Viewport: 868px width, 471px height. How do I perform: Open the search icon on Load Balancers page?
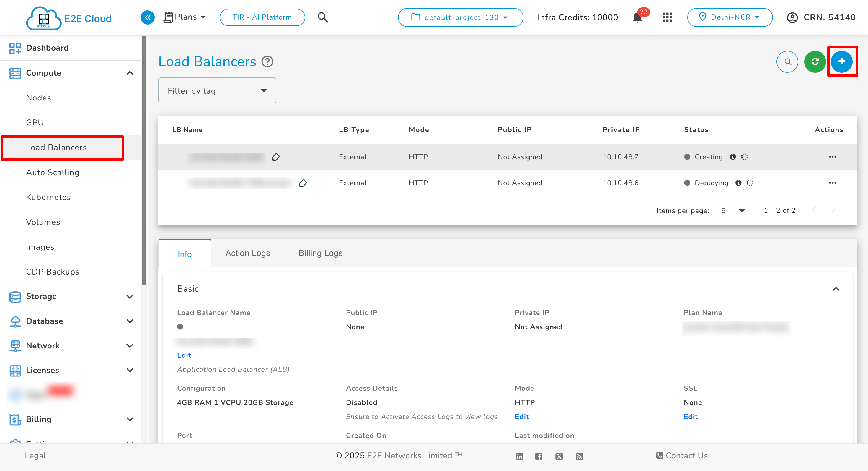point(787,62)
